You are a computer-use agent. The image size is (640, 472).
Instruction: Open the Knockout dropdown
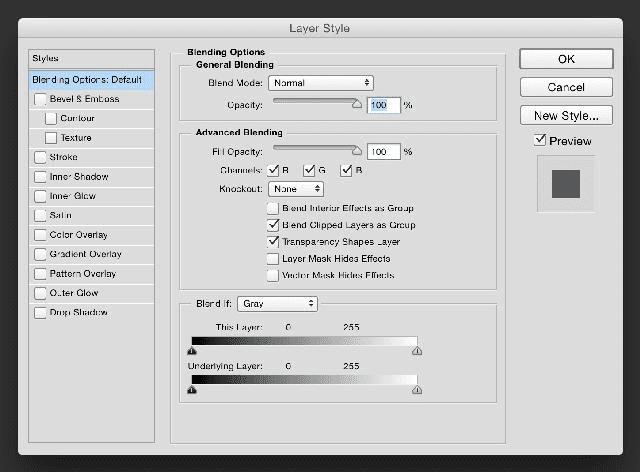point(296,188)
